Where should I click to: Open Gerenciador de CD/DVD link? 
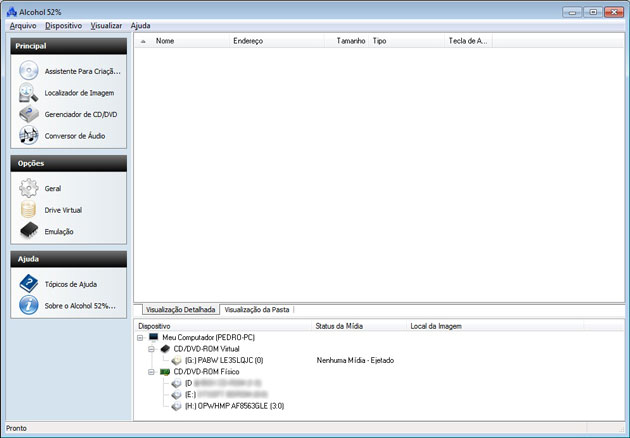[81, 115]
